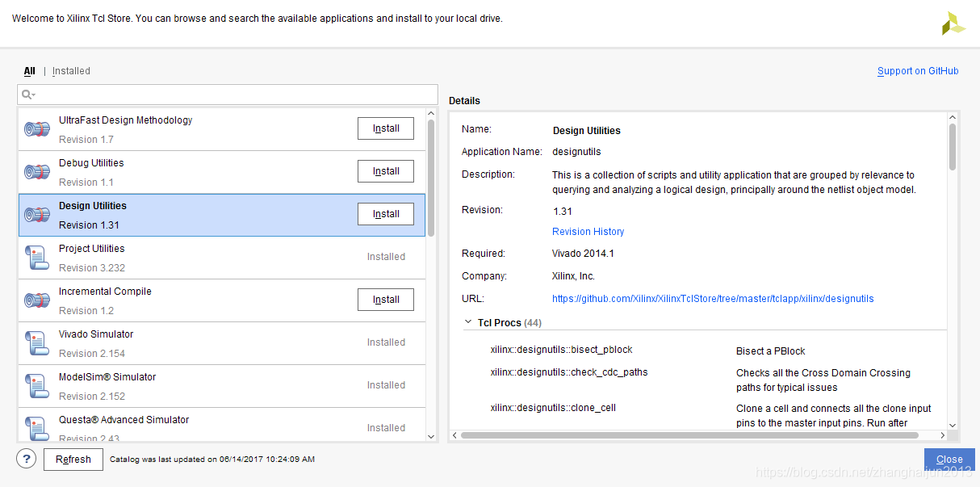Click the Questa Advanced Simulator icon

[x=36, y=428]
